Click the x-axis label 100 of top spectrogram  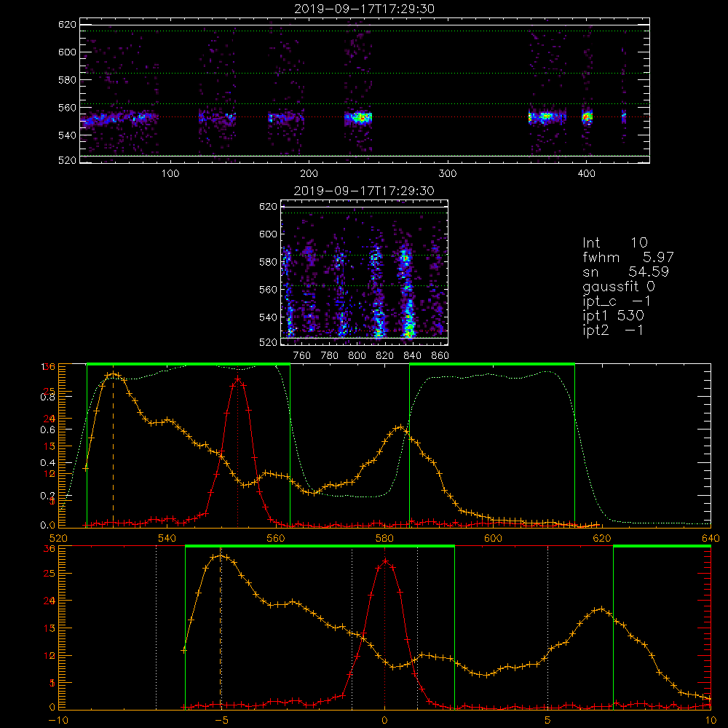pos(170,174)
